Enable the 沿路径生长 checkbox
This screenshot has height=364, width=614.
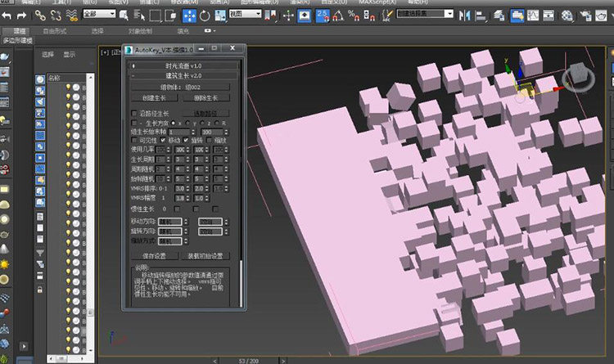[136, 113]
